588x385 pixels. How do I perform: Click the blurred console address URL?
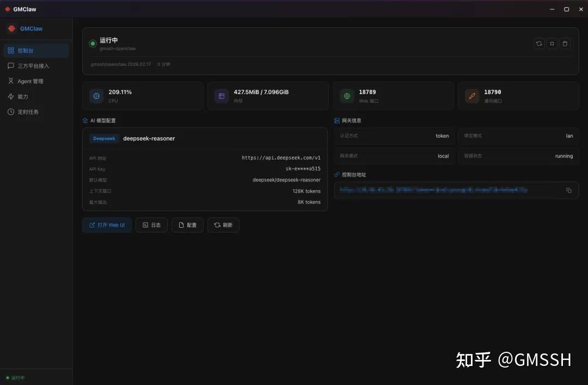[433, 190]
